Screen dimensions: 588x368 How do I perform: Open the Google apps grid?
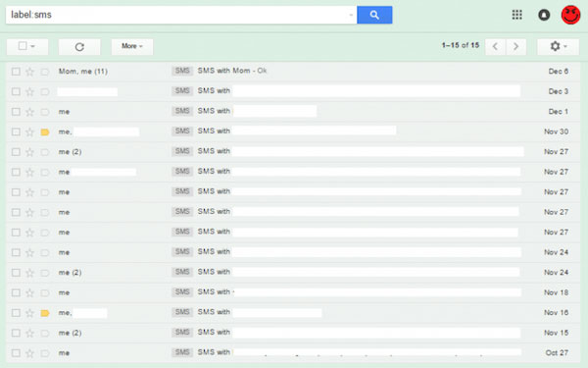[x=516, y=15]
